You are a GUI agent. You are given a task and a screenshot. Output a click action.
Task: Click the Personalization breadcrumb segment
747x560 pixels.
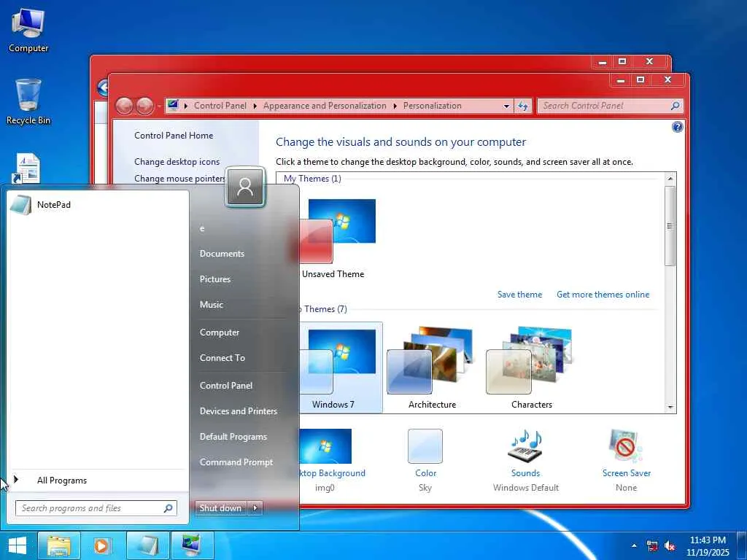point(432,106)
